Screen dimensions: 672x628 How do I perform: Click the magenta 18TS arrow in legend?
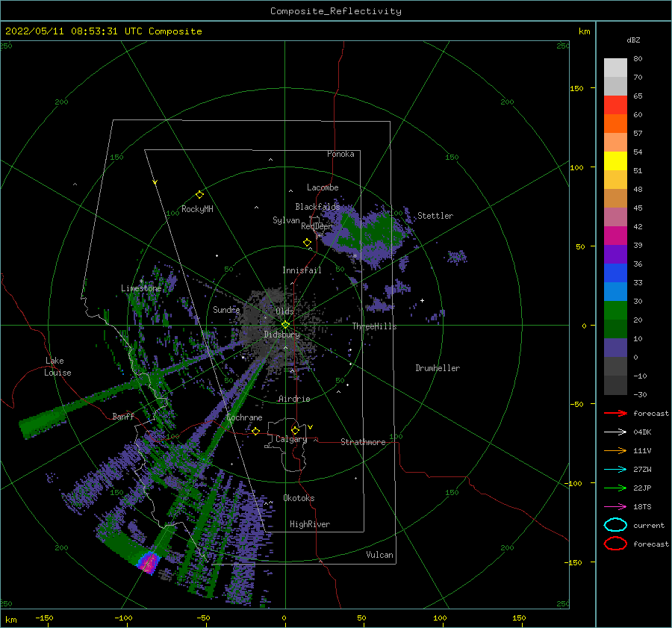(x=615, y=507)
